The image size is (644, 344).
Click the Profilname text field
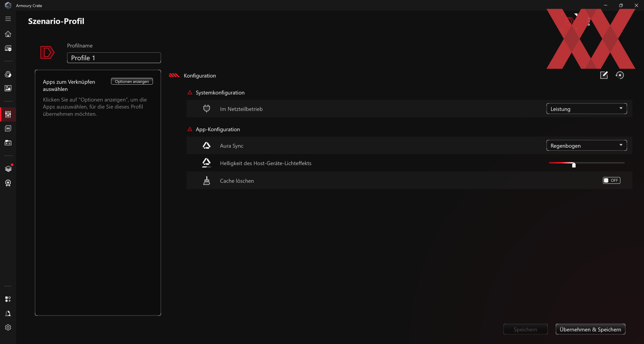pos(114,58)
